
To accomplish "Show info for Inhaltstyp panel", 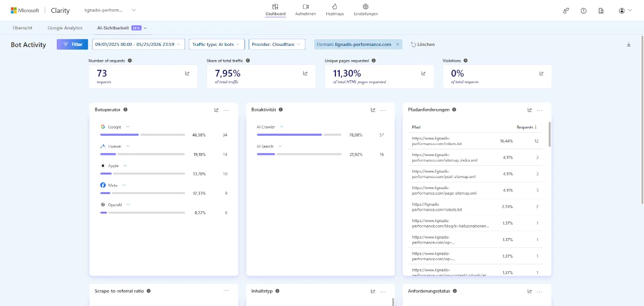I will (277, 291).
